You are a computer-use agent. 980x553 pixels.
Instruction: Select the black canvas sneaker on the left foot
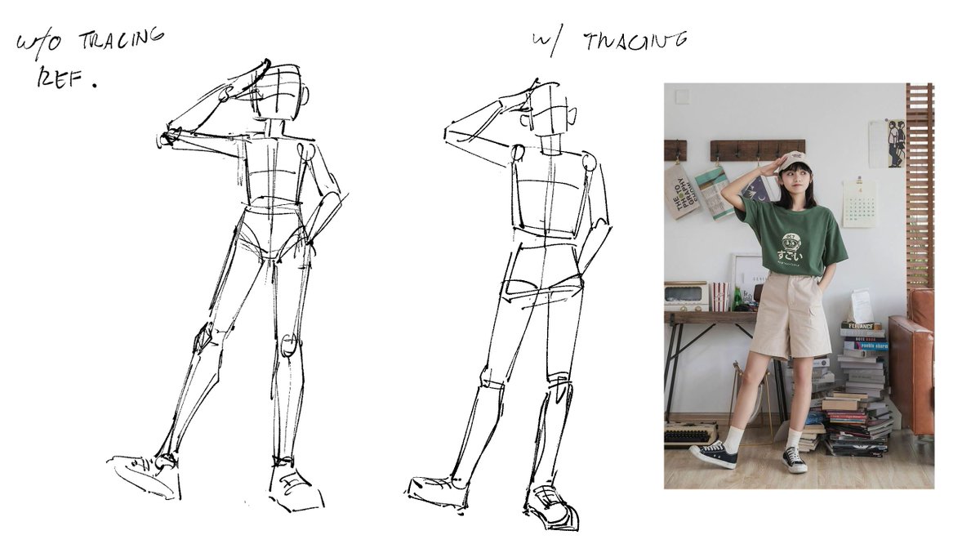click(x=715, y=453)
